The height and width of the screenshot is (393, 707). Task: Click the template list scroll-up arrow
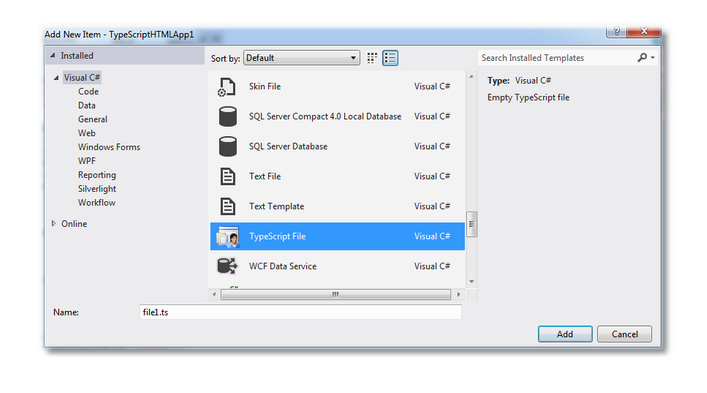(x=472, y=77)
